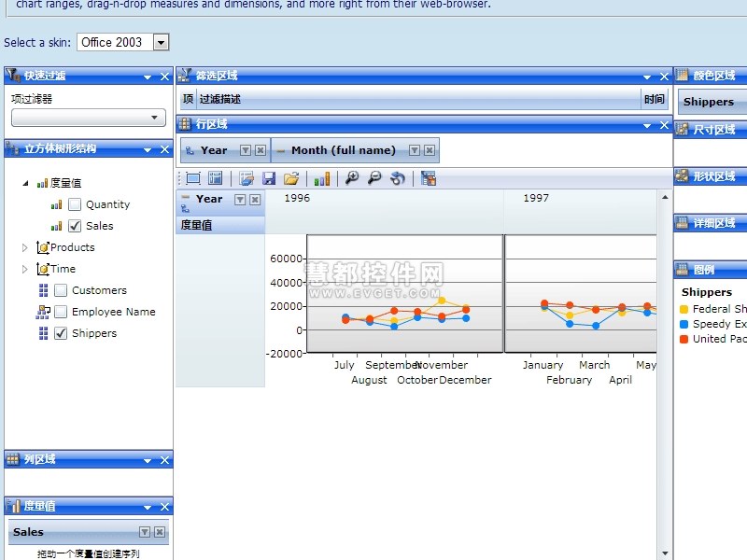
Task: Click the Employee Name hierarchy icon
Action: (43, 312)
